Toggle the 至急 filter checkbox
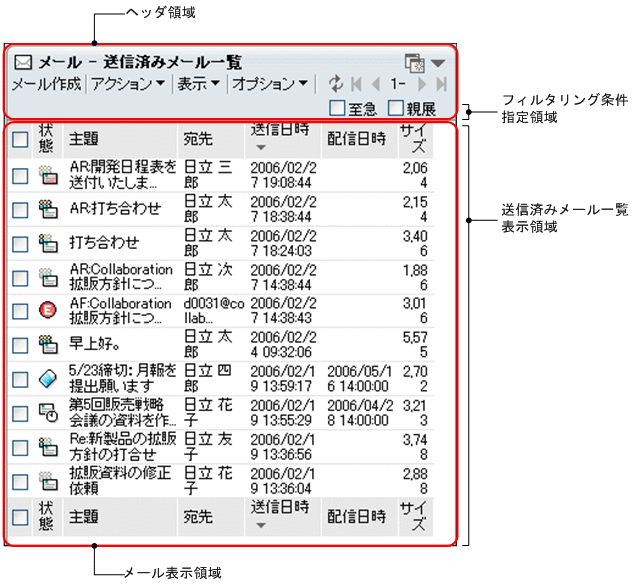 [x=337, y=108]
